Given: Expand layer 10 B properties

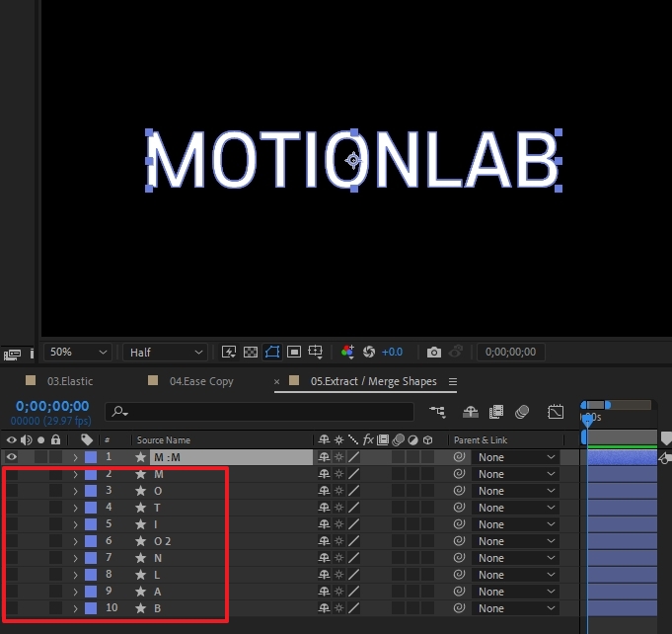Looking at the screenshot, I should [x=75, y=608].
